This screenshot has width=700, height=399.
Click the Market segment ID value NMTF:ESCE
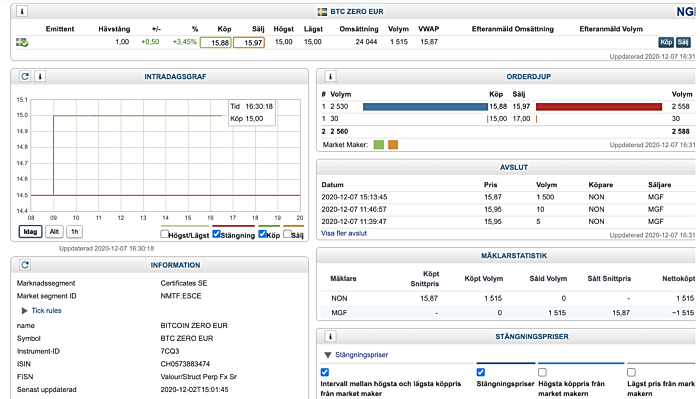181,296
